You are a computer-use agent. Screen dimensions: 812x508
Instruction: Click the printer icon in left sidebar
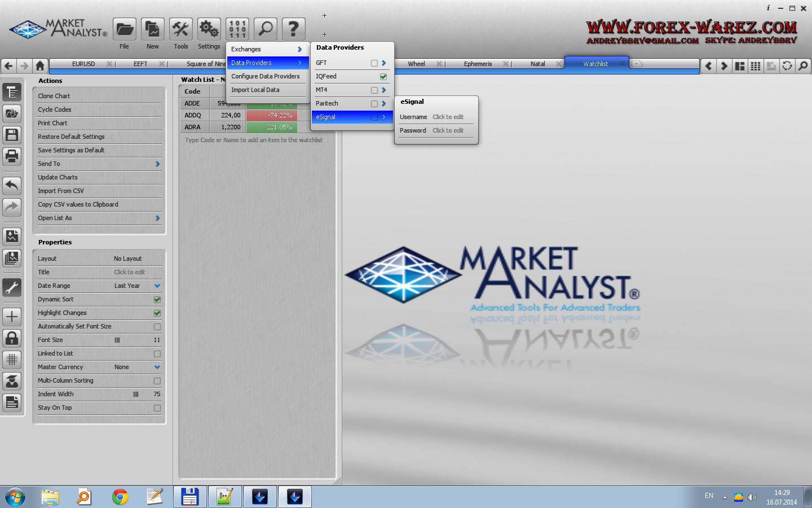click(x=12, y=156)
